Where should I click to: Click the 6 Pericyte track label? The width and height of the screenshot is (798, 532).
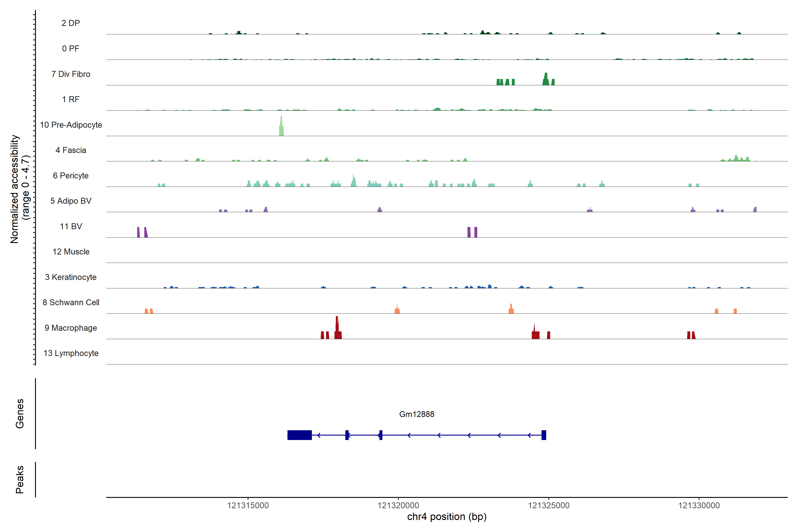click(x=70, y=175)
